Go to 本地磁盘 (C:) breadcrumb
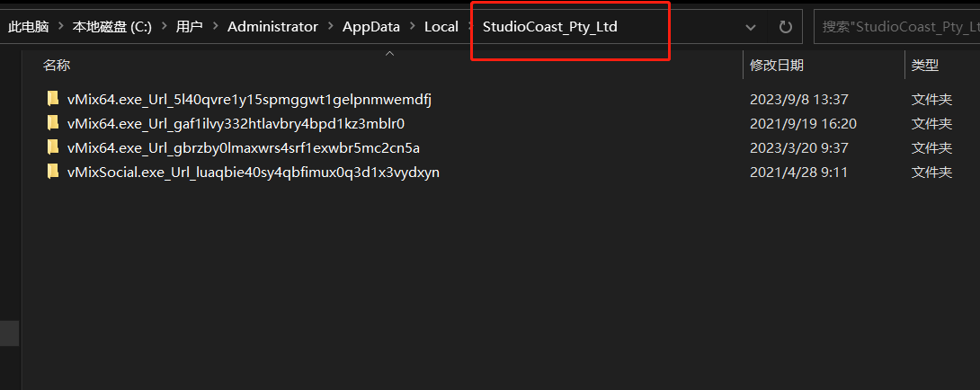980x390 pixels. (x=112, y=27)
